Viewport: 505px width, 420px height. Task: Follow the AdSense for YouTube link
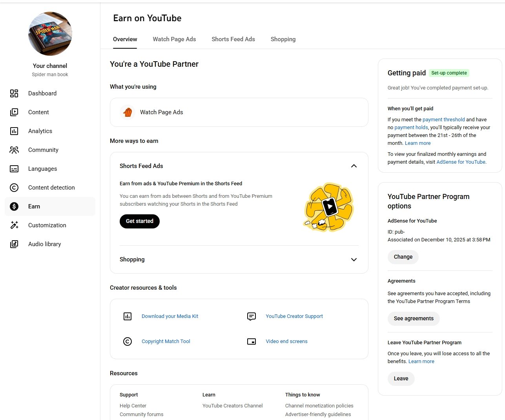[x=461, y=162]
